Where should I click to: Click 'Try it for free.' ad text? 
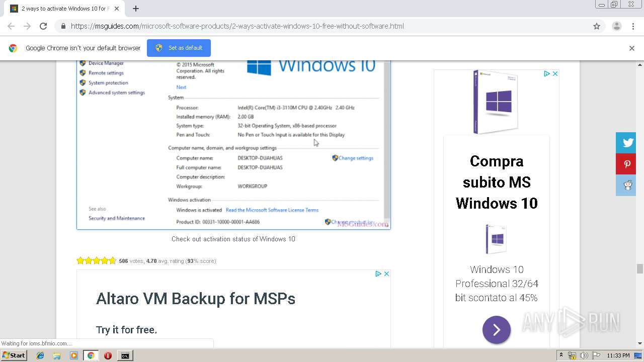pos(126,330)
